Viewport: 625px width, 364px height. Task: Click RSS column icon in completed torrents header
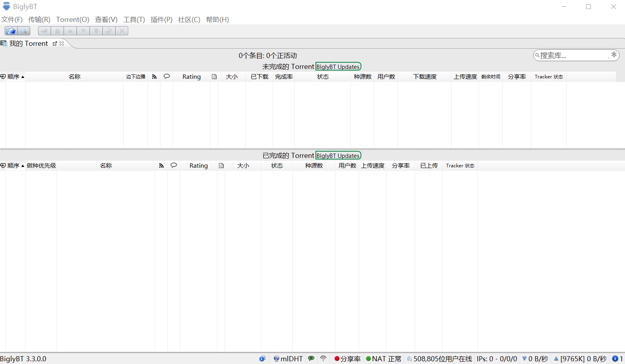[161, 166]
